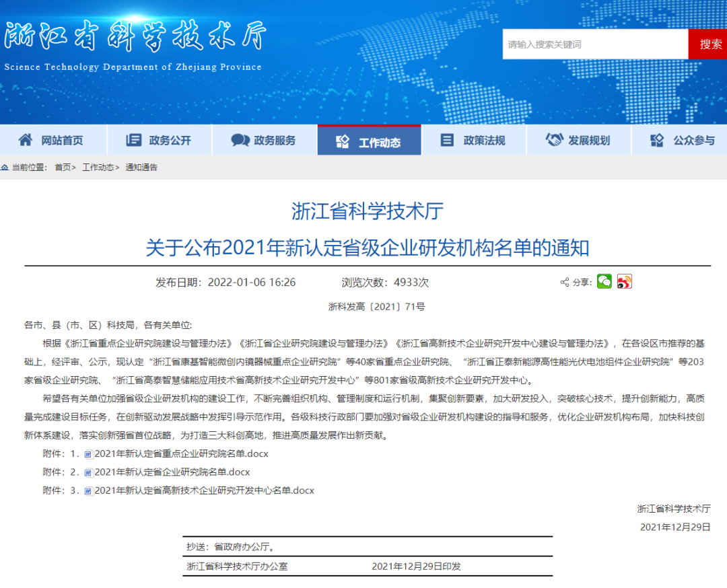Select the 工作动态 menu item
The width and height of the screenshot is (727, 588).
369,140
